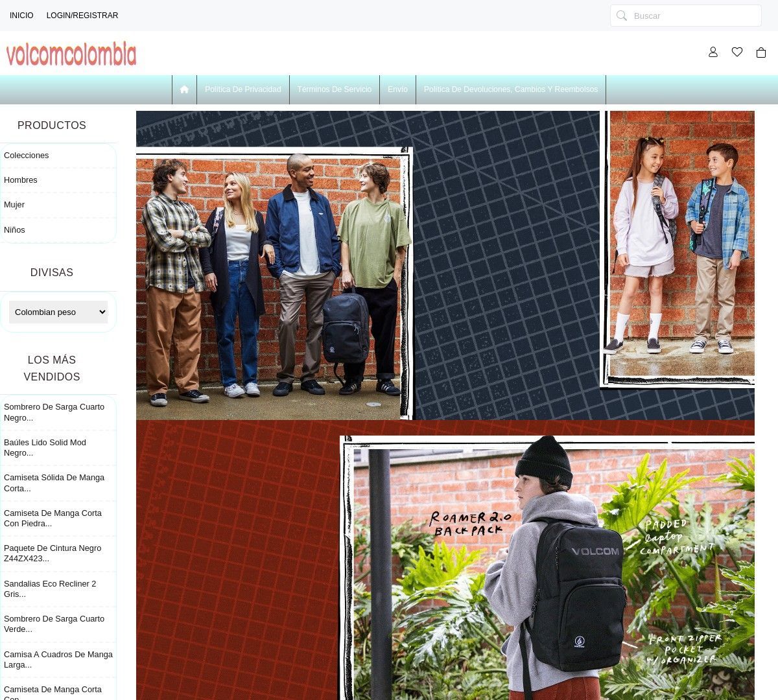Open Politica De Devoluciones, Cambios Y Reembolsos
Image resolution: width=778 pixels, height=700 pixels.
tap(511, 89)
